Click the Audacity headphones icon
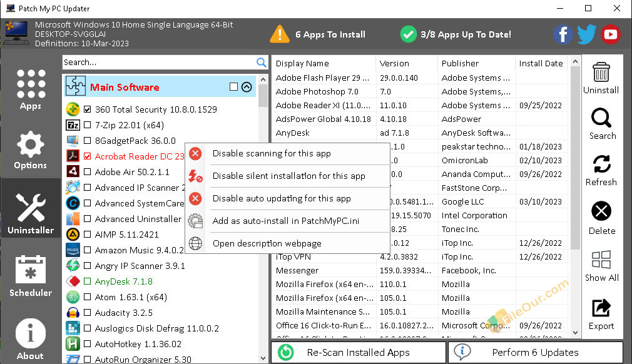This screenshot has width=632, height=364. click(x=73, y=313)
